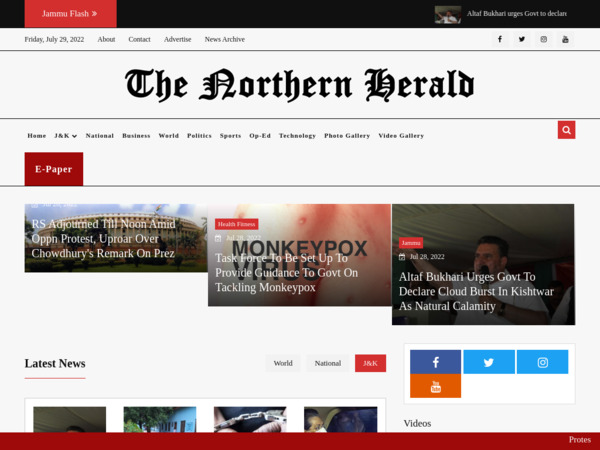This screenshot has height=450, width=600.
Task: Open the Video Gallery menu item
Action: (x=401, y=135)
